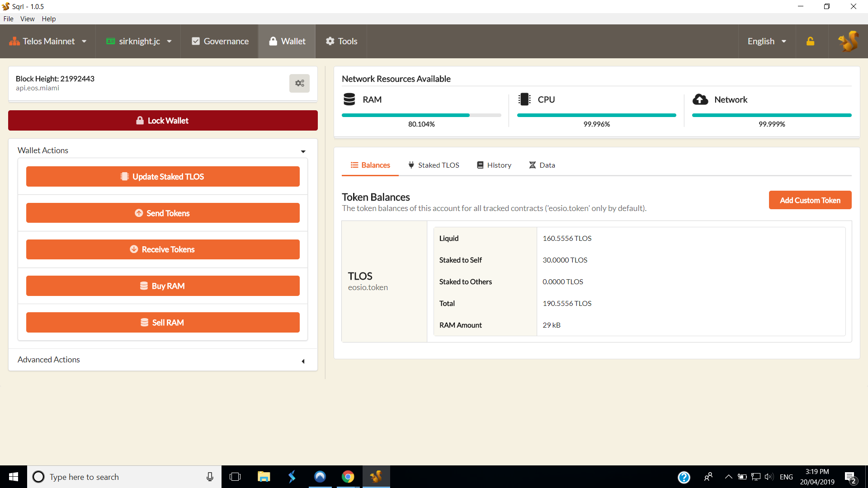The width and height of the screenshot is (868, 488).
Task: Open File Explorer from the taskbar
Action: click(x=264, y=477)
